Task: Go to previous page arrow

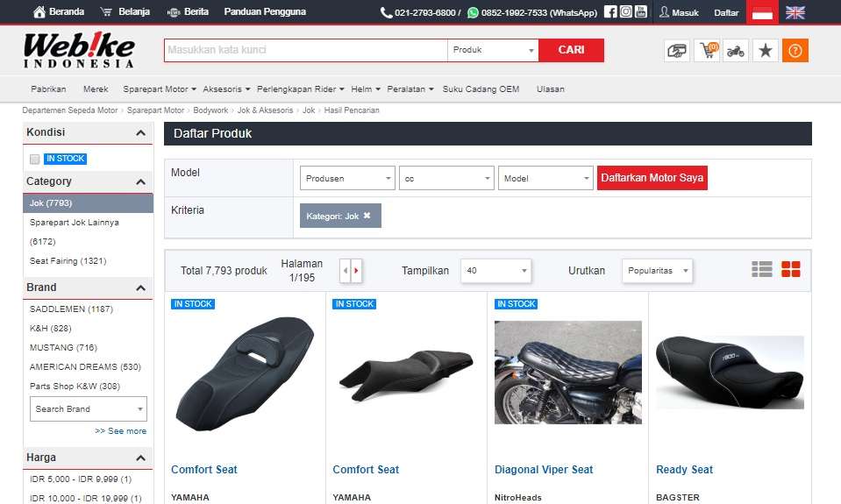Action: [346, 271]
